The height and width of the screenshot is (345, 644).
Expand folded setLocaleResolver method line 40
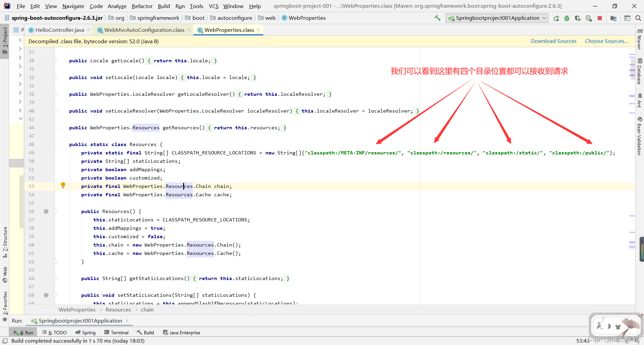point(54,111)
